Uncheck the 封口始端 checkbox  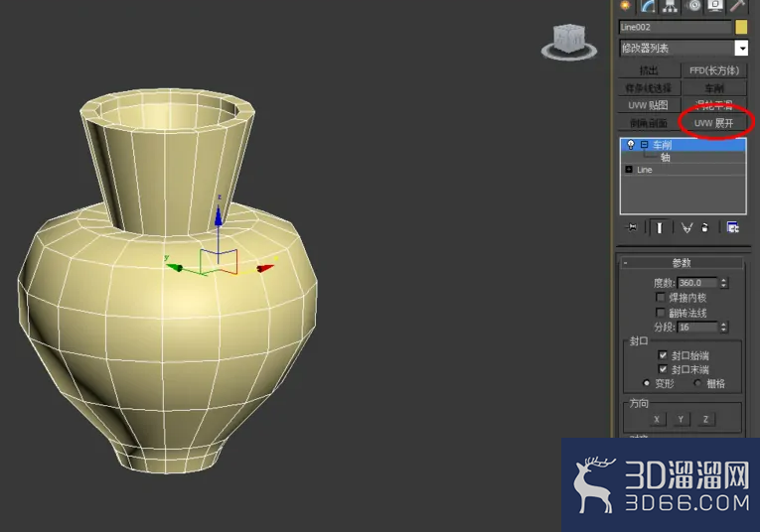[663, 355]
